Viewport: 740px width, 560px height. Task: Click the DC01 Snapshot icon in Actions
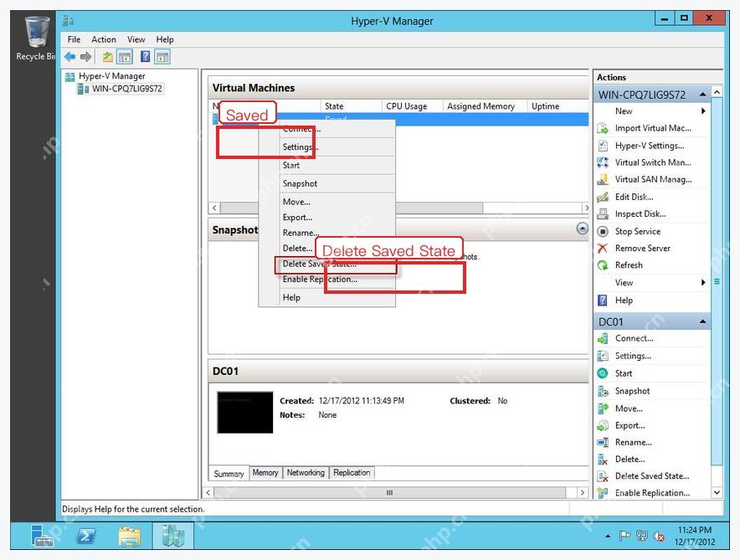click(603, 391)
